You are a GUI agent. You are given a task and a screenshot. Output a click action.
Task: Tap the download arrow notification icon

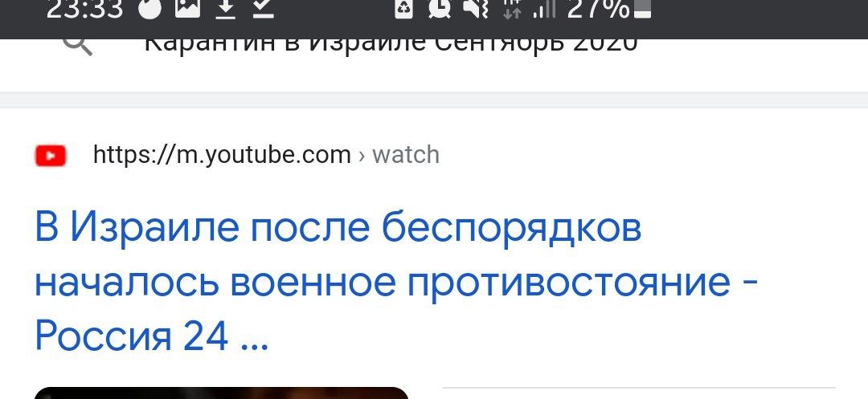pyautogui.click(x=225, y=9)
